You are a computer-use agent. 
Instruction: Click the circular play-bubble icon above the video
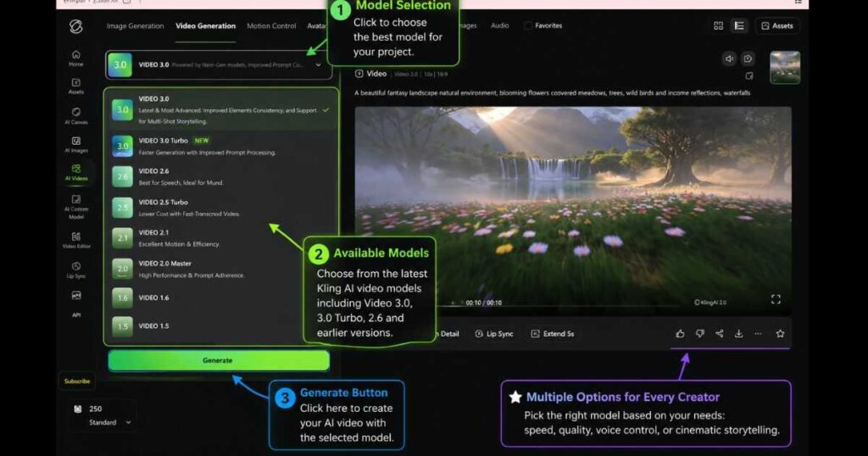(748, 58)
